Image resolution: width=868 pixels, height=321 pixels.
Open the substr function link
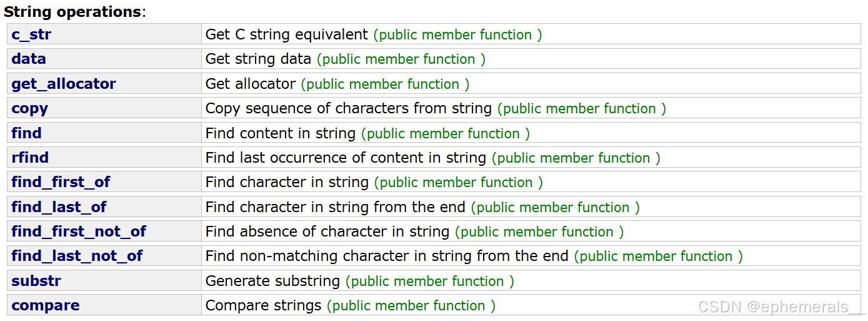tap(36, 280)
